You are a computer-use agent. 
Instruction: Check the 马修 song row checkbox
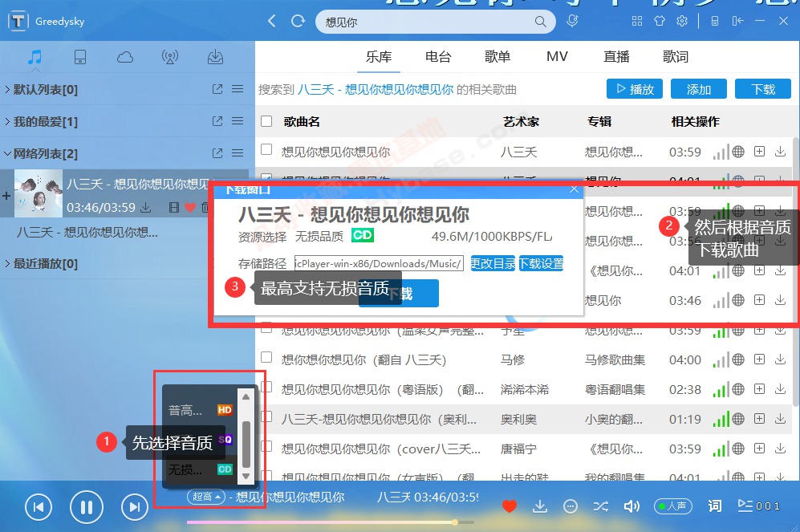[266, 357]
